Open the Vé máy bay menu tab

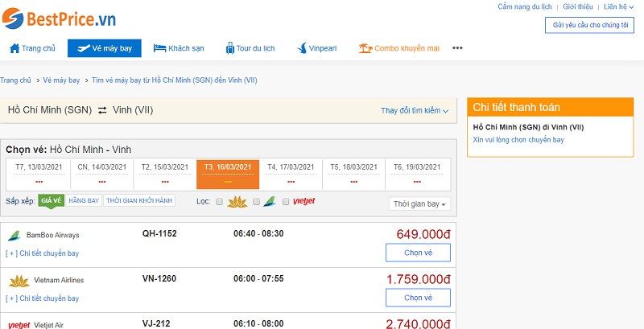tap(105, 48)
